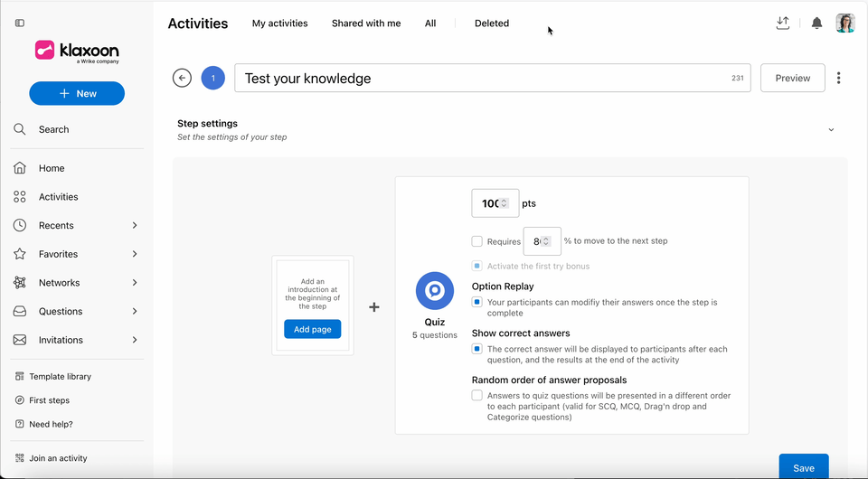Image resolution: width=868 pixels, height=479 pixels.
Task: Expand the Networks submenu chevron
Action: [135, 283]
